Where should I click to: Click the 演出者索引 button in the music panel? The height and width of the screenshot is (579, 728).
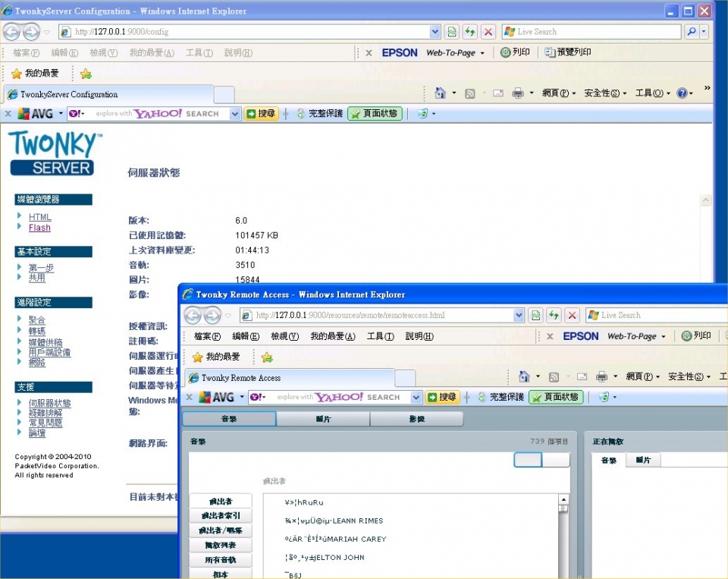coord(221,516)
